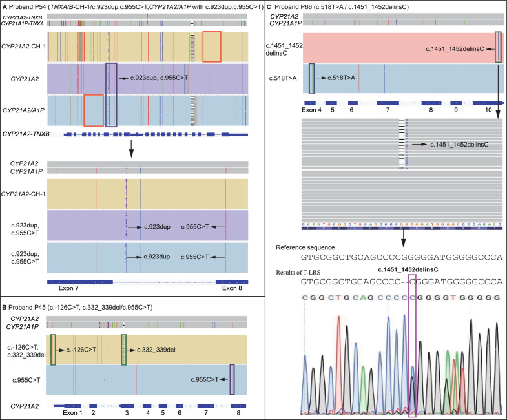Click the reference sequence string 'GTGCGGCTGCAGCCCCGGGGG...'

pyautogui.click(x=402, y=258)
